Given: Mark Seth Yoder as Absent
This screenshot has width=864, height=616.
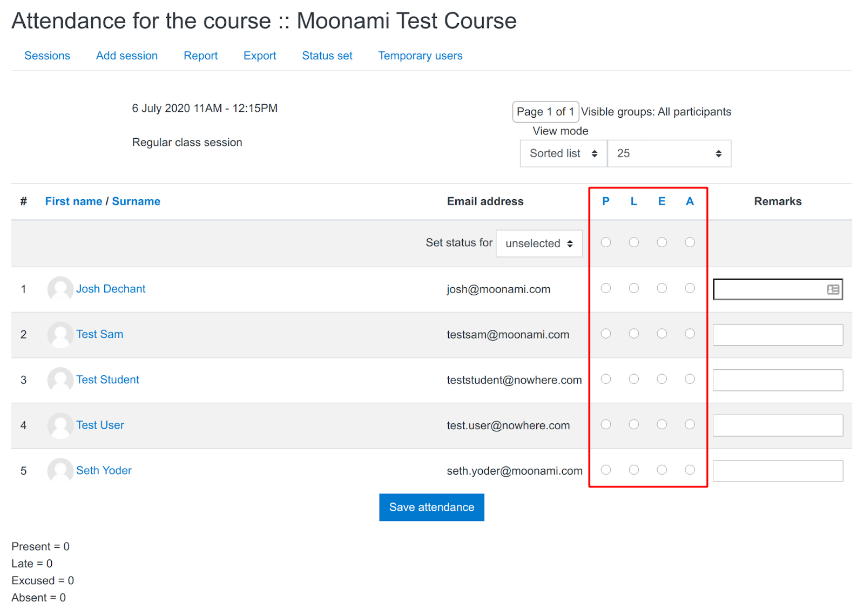Looking at the screenshot, I should (690, 470).
